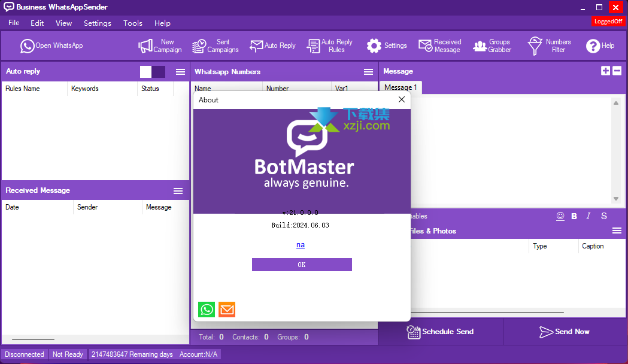The width and height of the screenshot is (628, 364).
Task: Click the Type column header
Action: pyautogui.click(x=554, y=246)
